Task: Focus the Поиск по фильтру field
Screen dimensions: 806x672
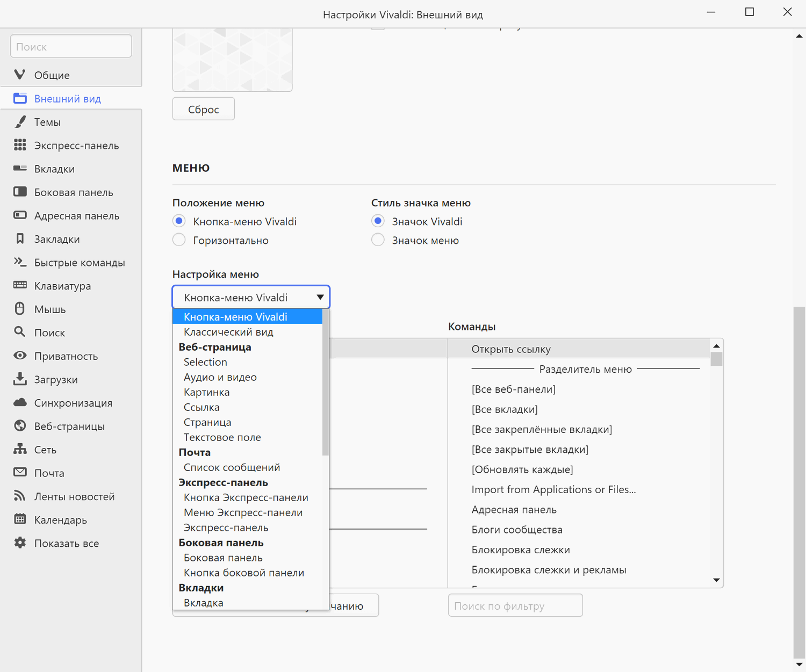Action: (x=515, y=606)
